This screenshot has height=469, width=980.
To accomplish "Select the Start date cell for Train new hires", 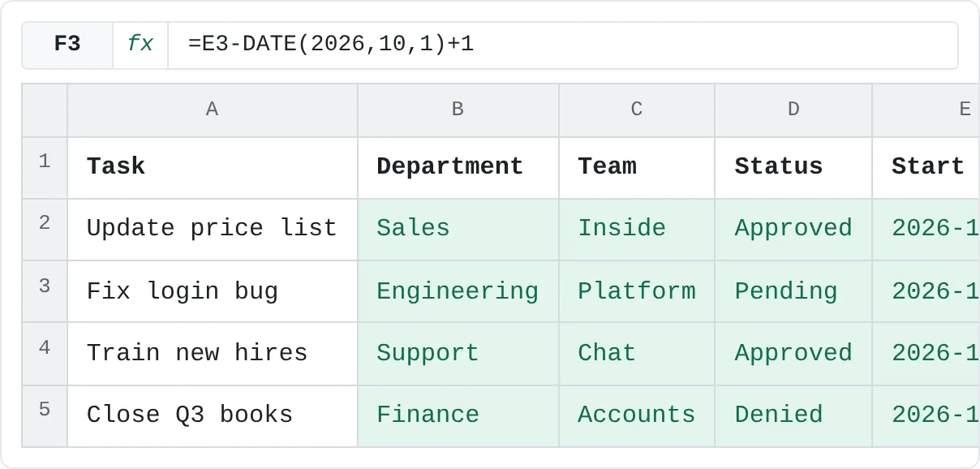I will click(926, 353).
